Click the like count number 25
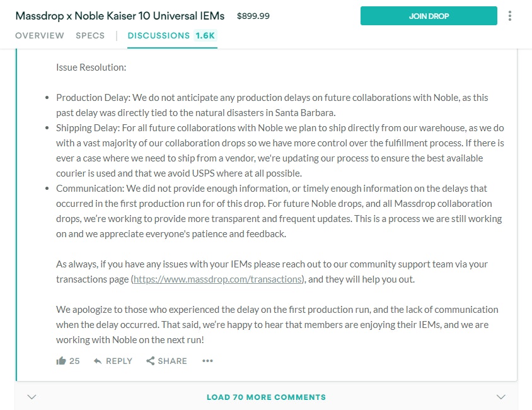The width and height of the screenshot is (532, 410). coord(74,361)
